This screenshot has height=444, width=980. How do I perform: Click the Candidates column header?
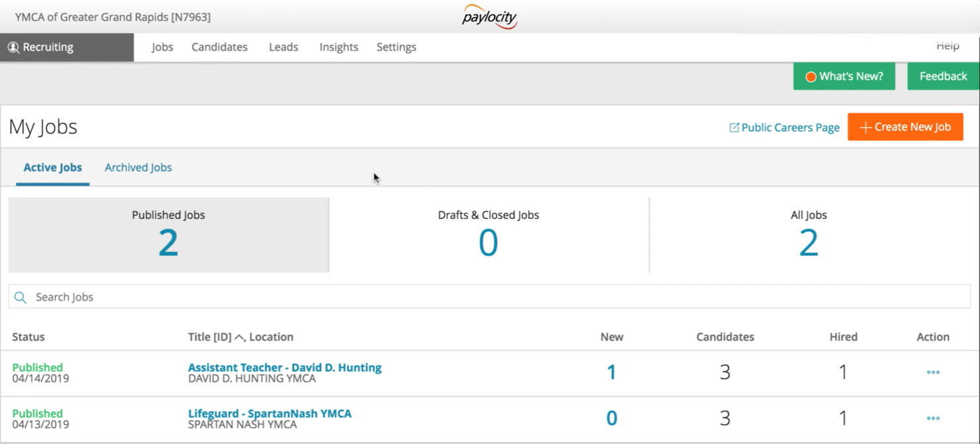[725, 337]
